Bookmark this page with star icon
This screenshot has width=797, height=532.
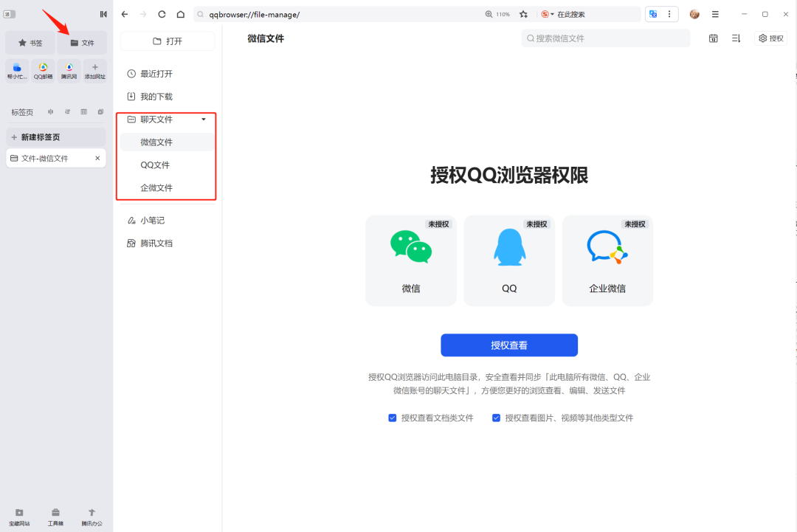[x=523, y=14]
